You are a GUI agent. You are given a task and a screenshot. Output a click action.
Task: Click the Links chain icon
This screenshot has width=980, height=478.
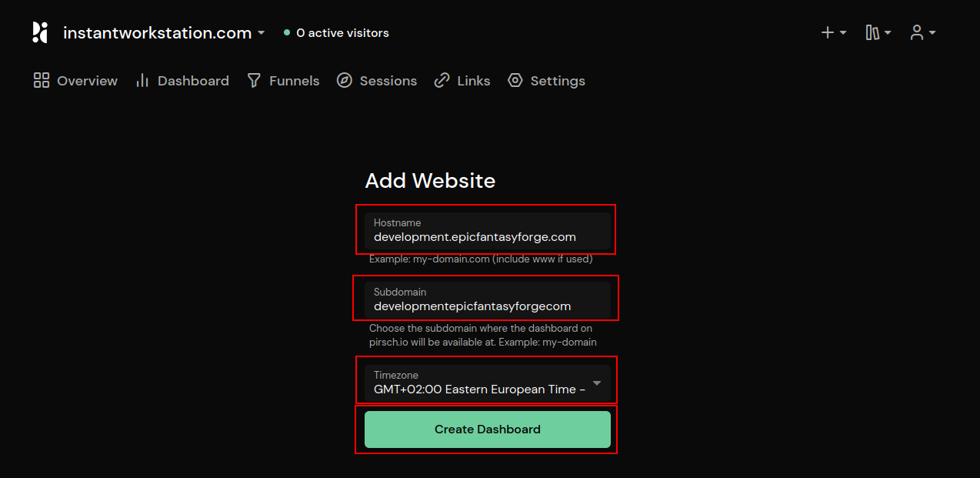[x=442, y=80]
